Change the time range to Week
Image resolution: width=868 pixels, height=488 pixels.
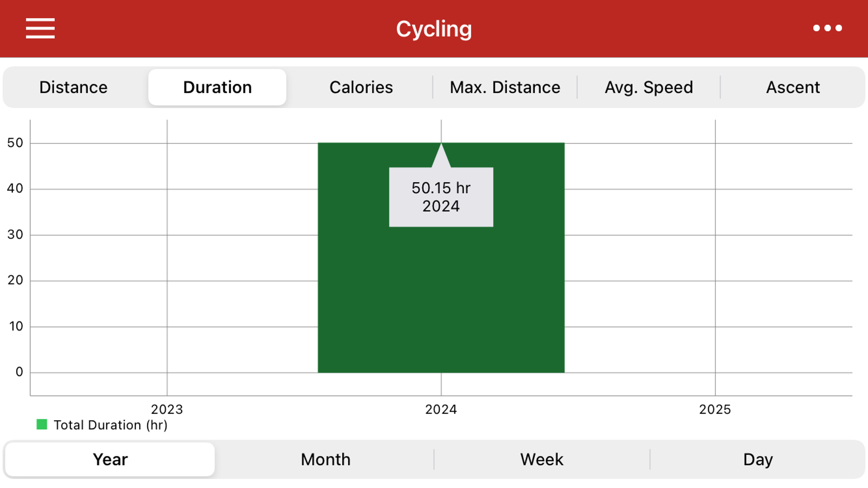(542, 460)
